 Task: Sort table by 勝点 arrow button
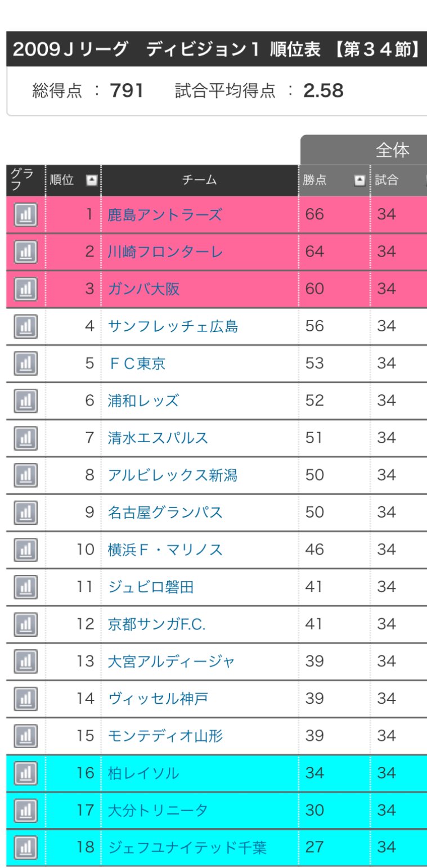(359, 181)
